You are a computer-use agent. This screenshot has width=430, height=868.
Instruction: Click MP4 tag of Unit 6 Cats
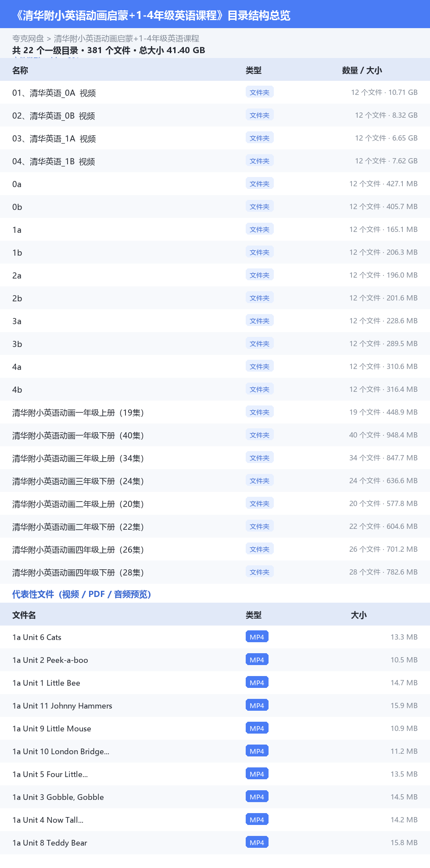(x=257, y=637)
